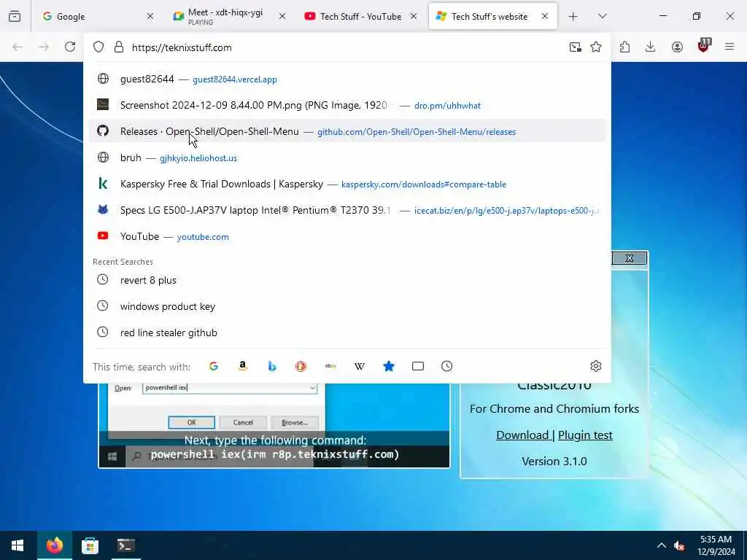Open the uBlock Origin extension icon
Screen dimensions: 747x560
click(704, 46)
